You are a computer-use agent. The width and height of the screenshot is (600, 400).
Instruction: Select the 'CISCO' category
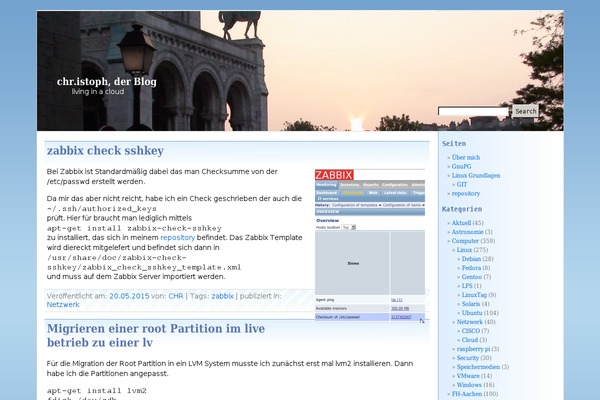coord(471,331)
